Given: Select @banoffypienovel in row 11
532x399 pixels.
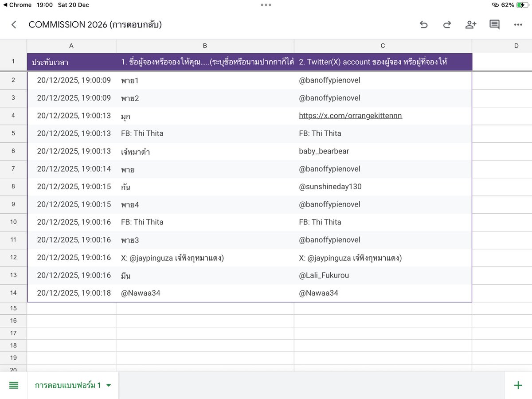Looking at the screenshot, I should click(383, 240).
